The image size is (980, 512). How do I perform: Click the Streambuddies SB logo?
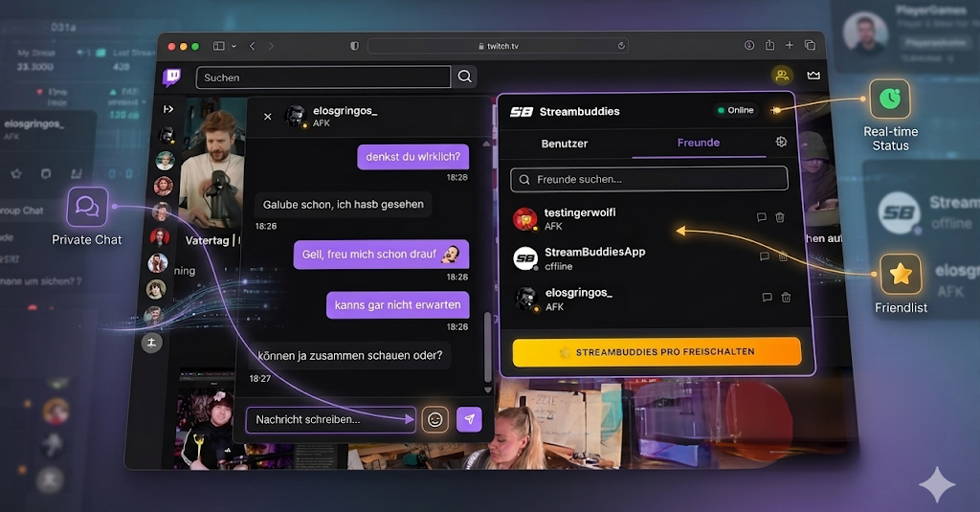pyautogui.click(x=522, y=112)
